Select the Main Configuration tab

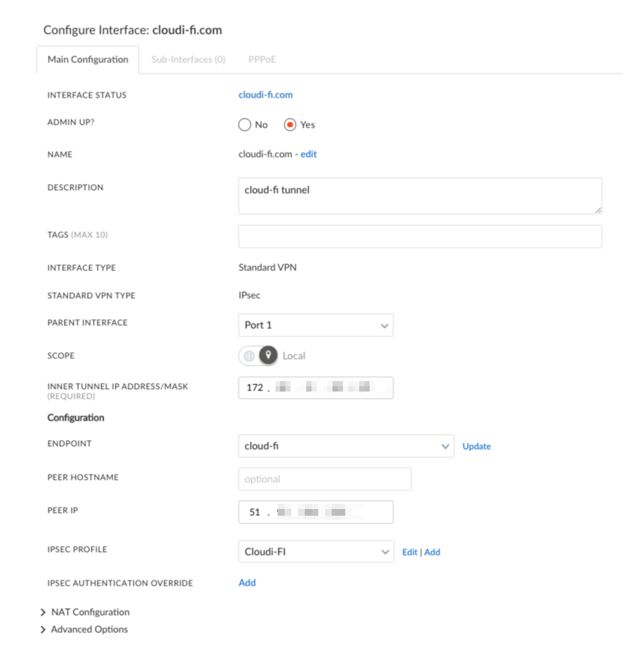point(88,59)
